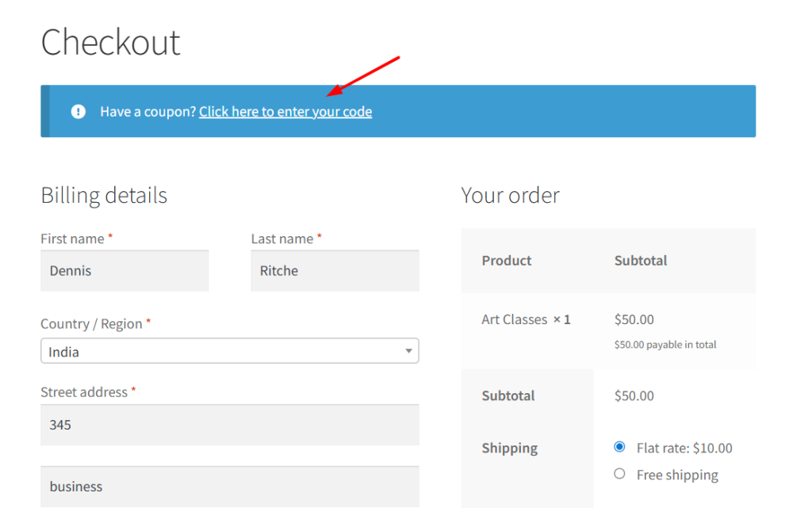812x508 pixels.
Task: Click the Your order section heading
Action: pyautogui.click(x=511, y=195)
